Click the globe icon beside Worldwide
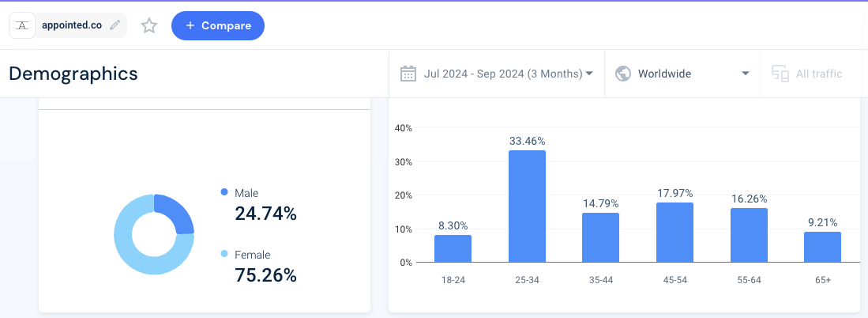The image size is (868, 318). [x=623, y=74]
